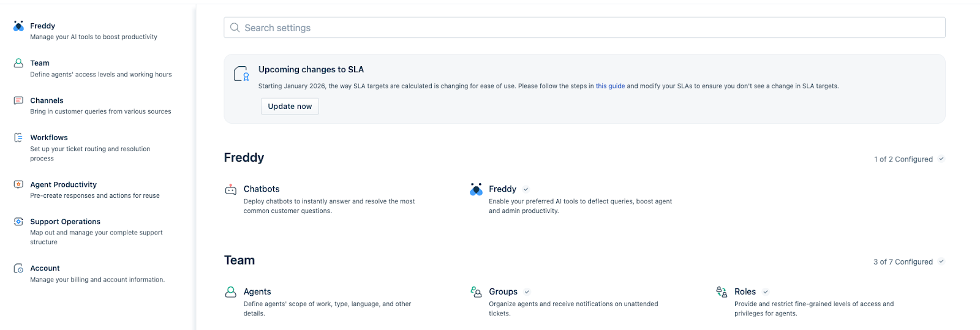Image resolution: width=980 pixels, height=330 pixels.
Task: Click 'Starting January 2026' SLA notice text
Action: click(x=548, y=86)
